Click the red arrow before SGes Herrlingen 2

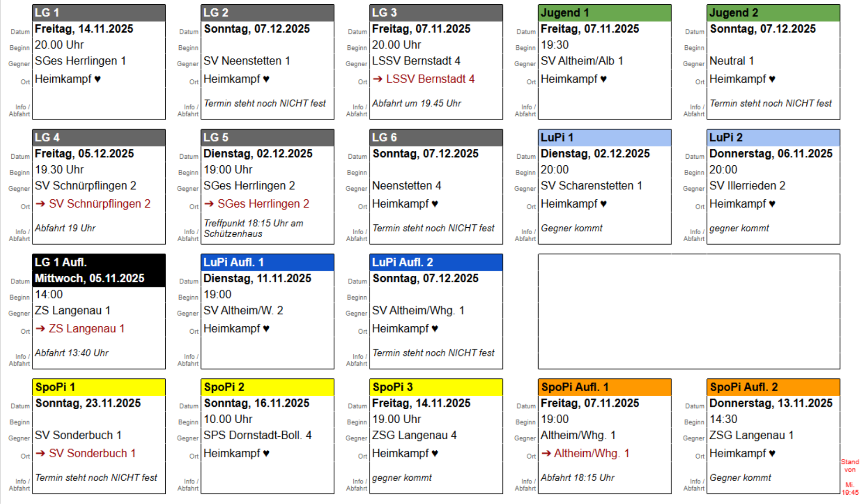click(209, 204)
